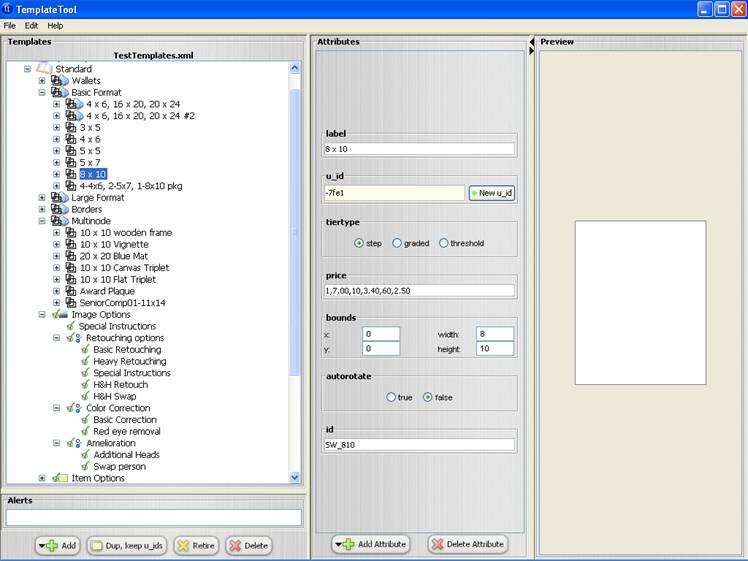Click the Image Options checkmark icon

60,314
